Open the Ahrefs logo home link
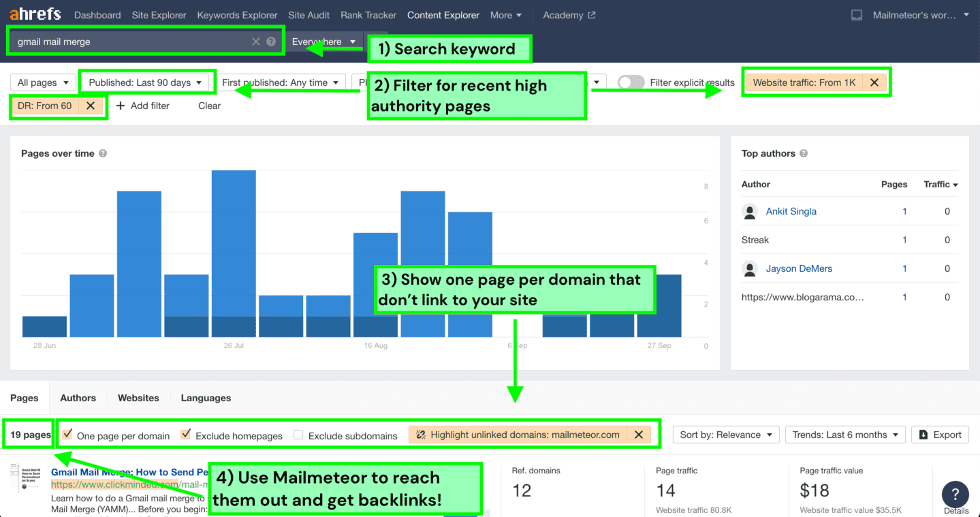The image size is (980, 517). pos(35,14)
